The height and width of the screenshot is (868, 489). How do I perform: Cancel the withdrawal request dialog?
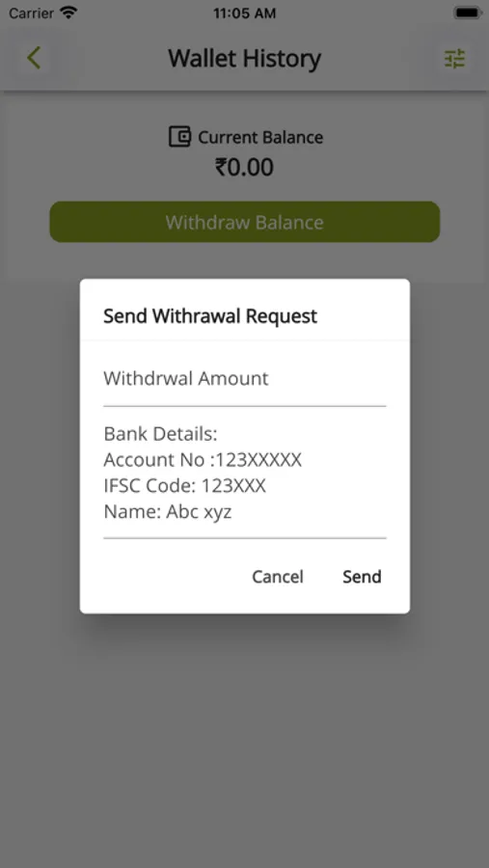[x=278, y=577]
